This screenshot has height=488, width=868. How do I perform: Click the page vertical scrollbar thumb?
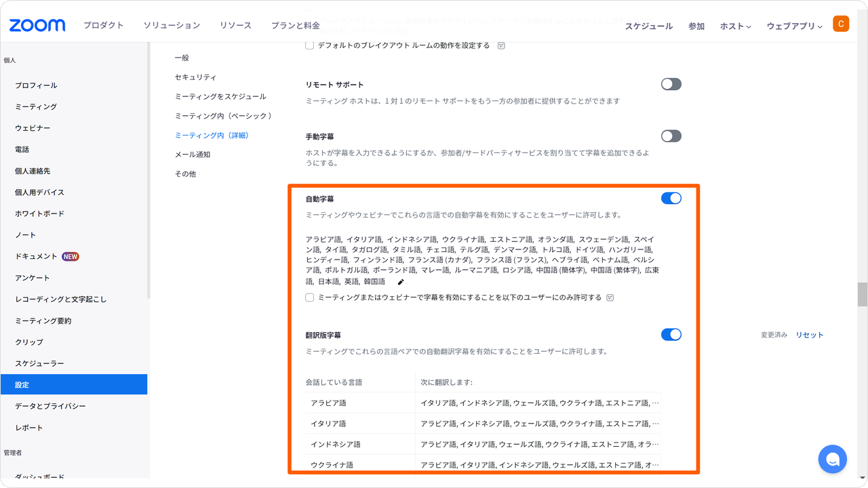[863, 294]
